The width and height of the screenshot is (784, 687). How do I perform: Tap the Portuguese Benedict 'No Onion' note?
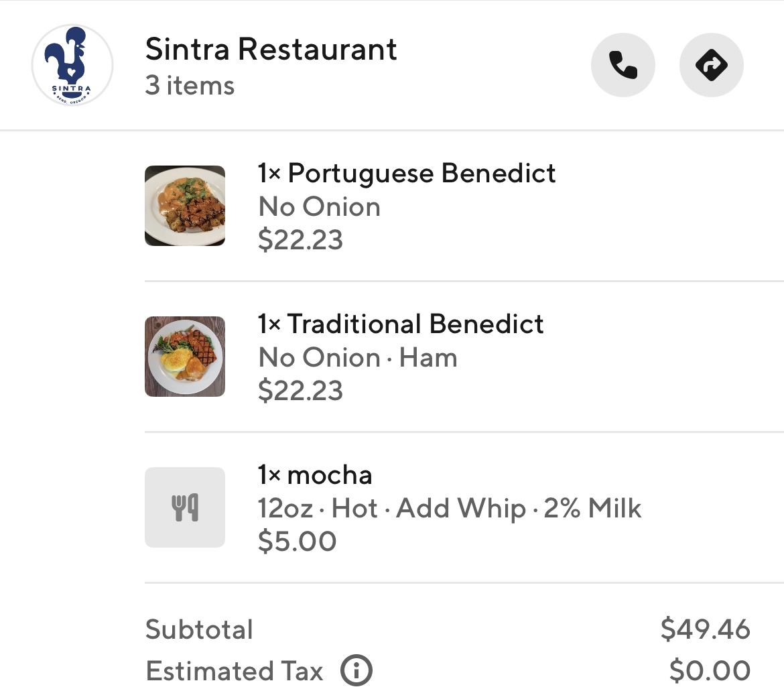click(319, 206)
